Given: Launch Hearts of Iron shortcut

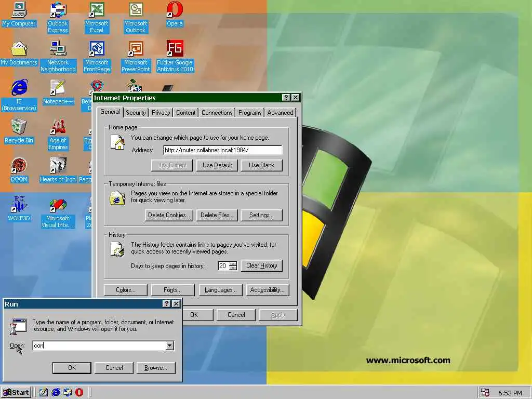Looking at the screenshot, I should click(58, 170).
